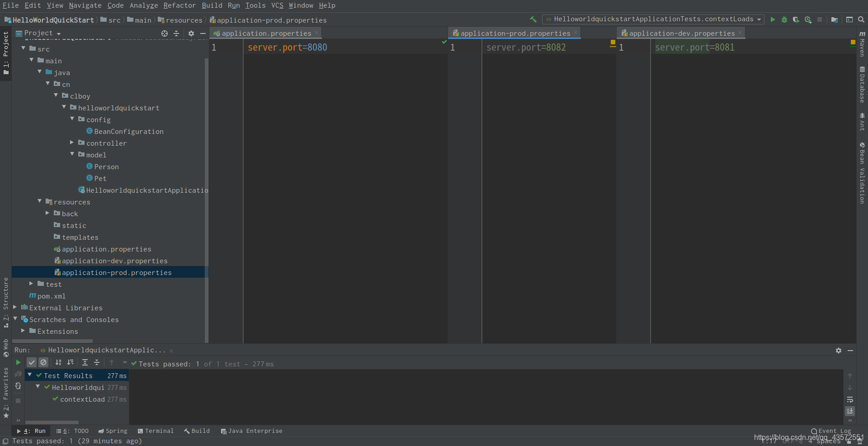
Task: Open Run panel settings gear
Action: [839, 351]
